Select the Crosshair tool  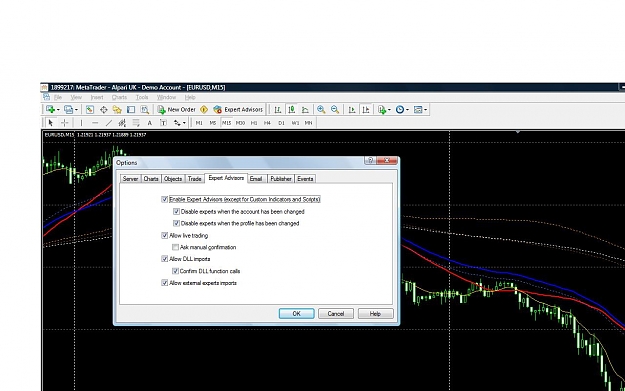[64, 123]
